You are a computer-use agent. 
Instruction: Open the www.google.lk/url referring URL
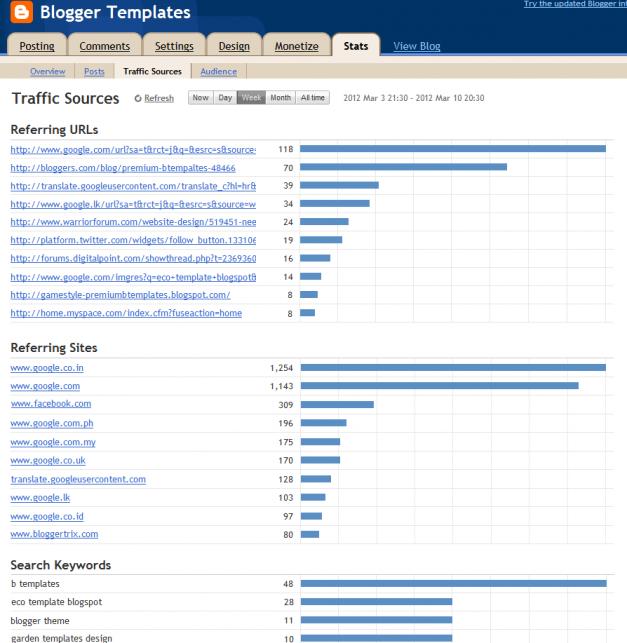[x=133, y=204]
